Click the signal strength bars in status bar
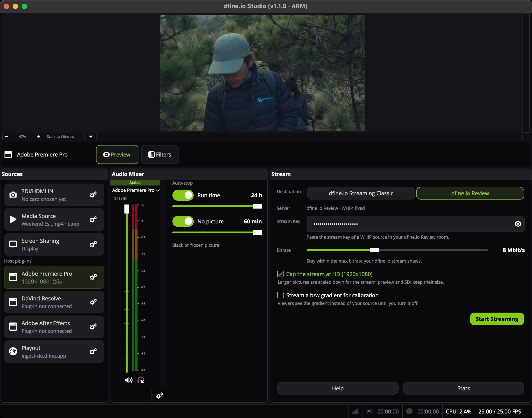532x418 pixels. (355, 411)
